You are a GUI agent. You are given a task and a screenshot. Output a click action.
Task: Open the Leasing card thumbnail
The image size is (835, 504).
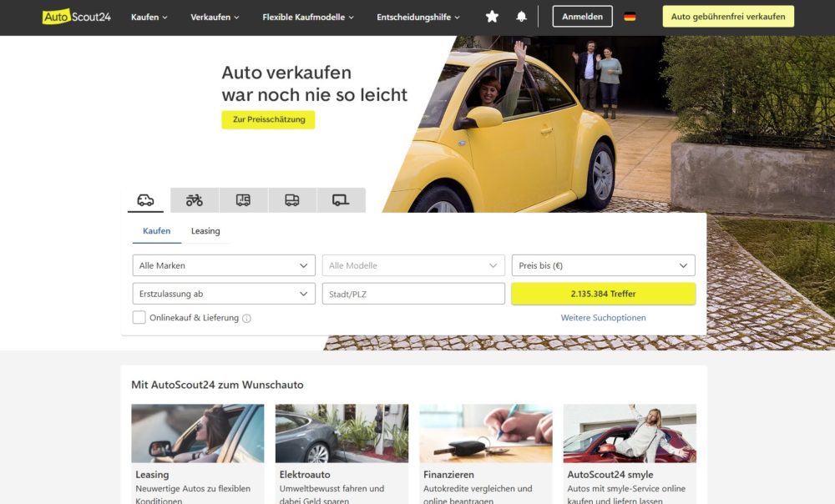click(x=198, y=433)
